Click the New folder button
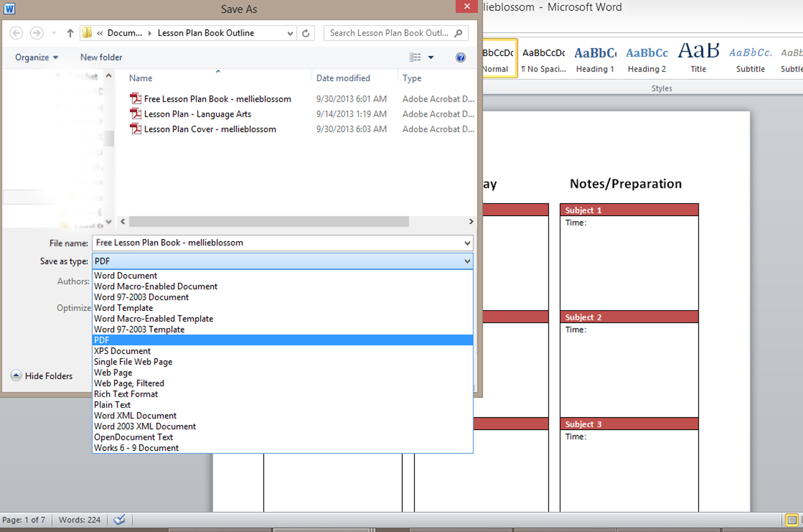Viewport: 803px width, 532px height. [101, 57]
